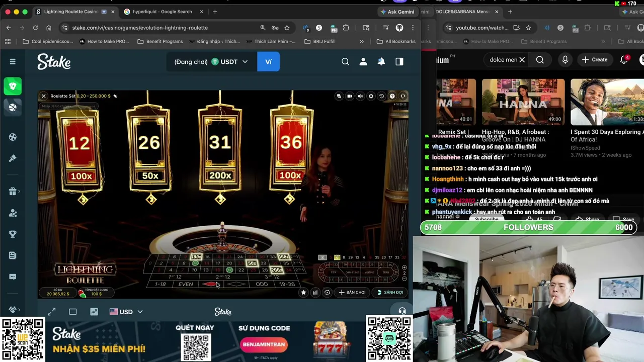Open live stats chart icon below game
The width and height of the screenshot is (644, 362).
click(x=94, y=312)
